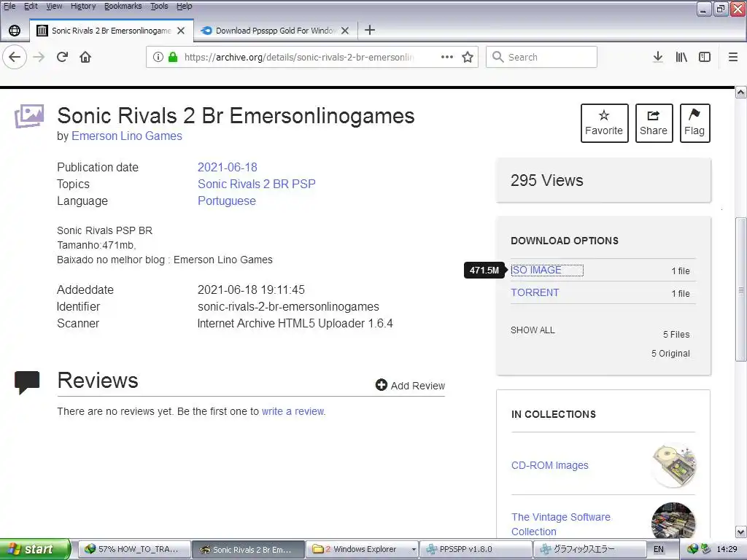
Task: Open the Edit menu
Action: [x=31, y=6]
